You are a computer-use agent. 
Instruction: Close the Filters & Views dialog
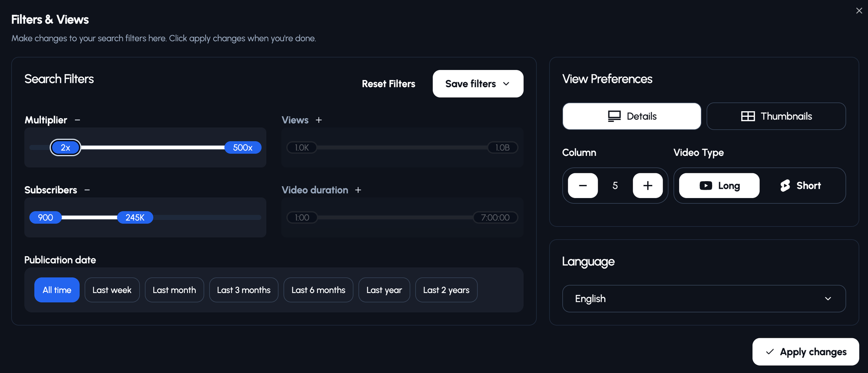(x=859, y=11)
